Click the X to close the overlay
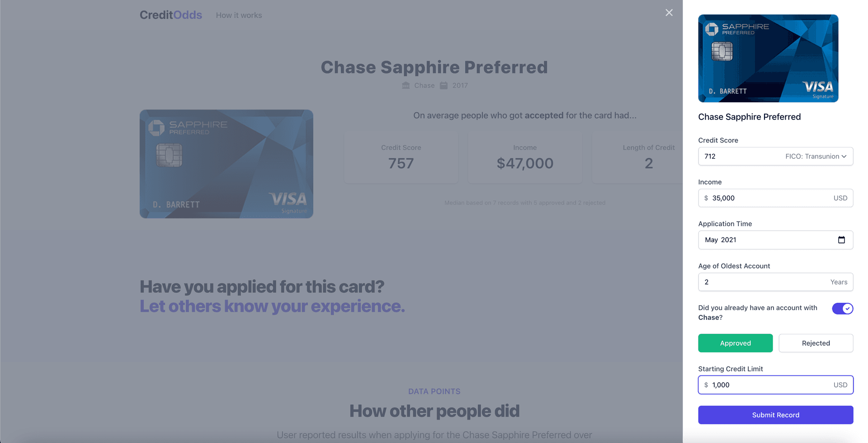868x443 pixels. click(669, 12)
